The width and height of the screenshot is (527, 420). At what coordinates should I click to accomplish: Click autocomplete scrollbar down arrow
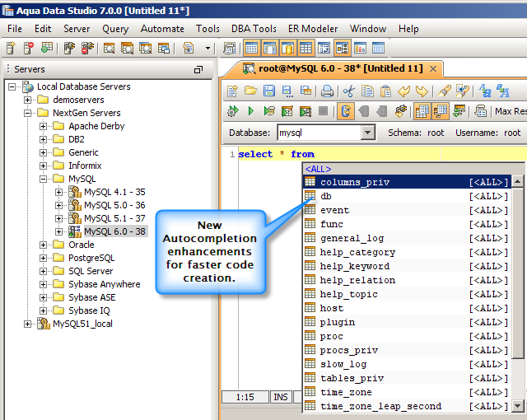click(x=518, y=406)
